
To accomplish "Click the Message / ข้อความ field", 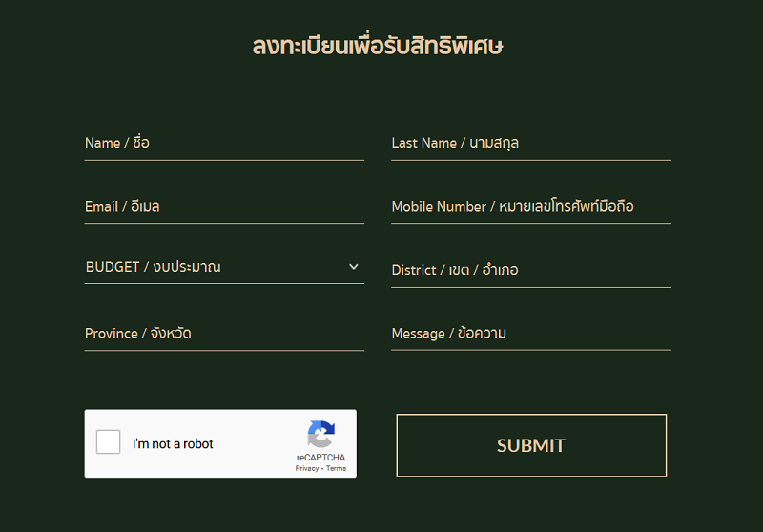I will point(531,334).
